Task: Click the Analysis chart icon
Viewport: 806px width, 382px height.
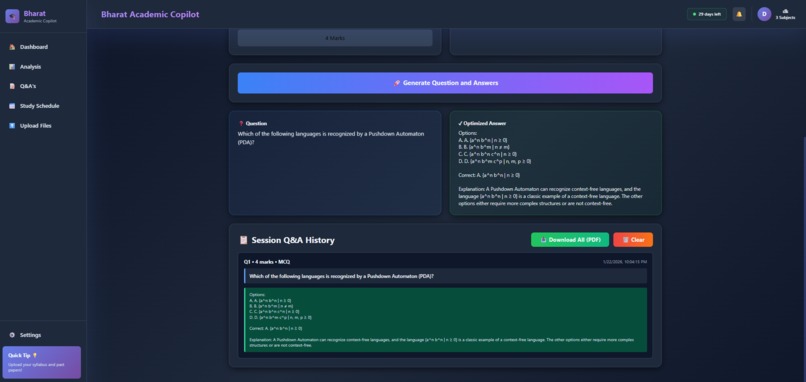Action: click(x=12, y=67)
